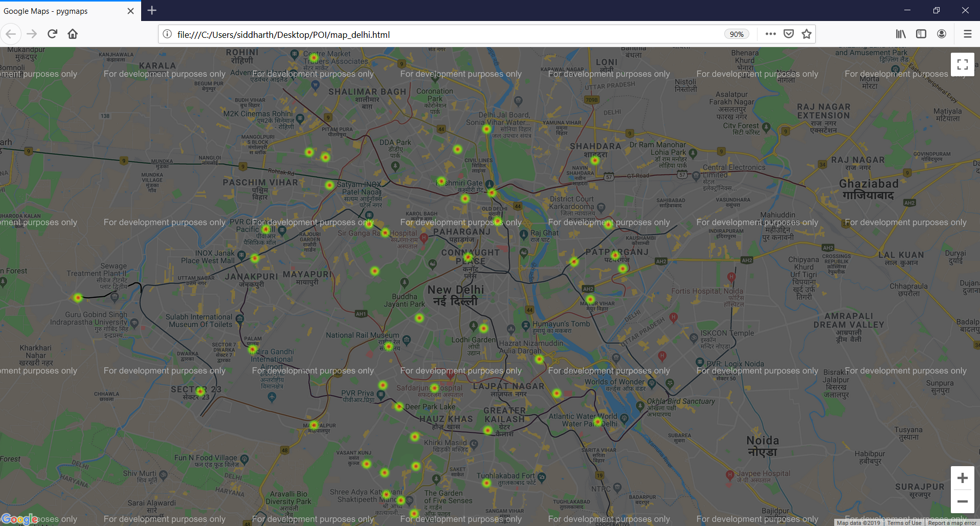Click the National Rail Museum marker

(407, 339)
